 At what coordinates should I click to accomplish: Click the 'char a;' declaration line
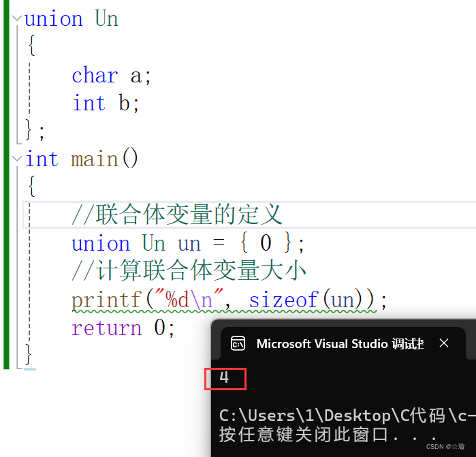112,75
